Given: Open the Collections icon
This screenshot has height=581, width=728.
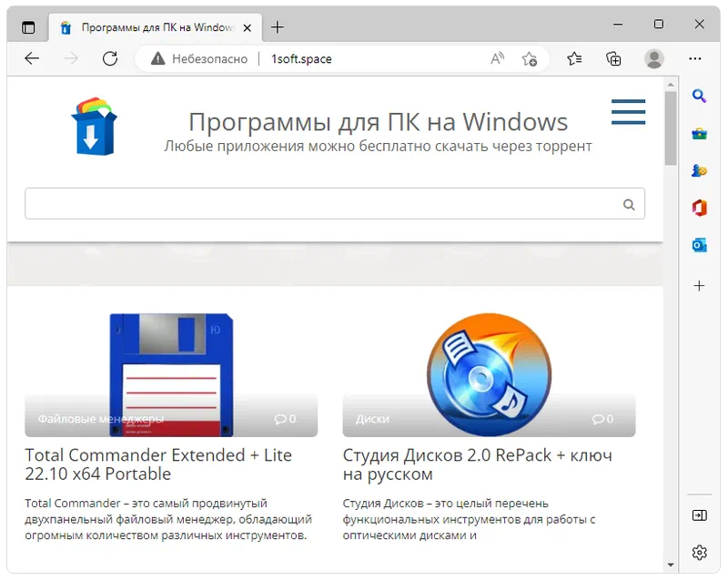Looking at the screenshot, I should tap(613, 58).
